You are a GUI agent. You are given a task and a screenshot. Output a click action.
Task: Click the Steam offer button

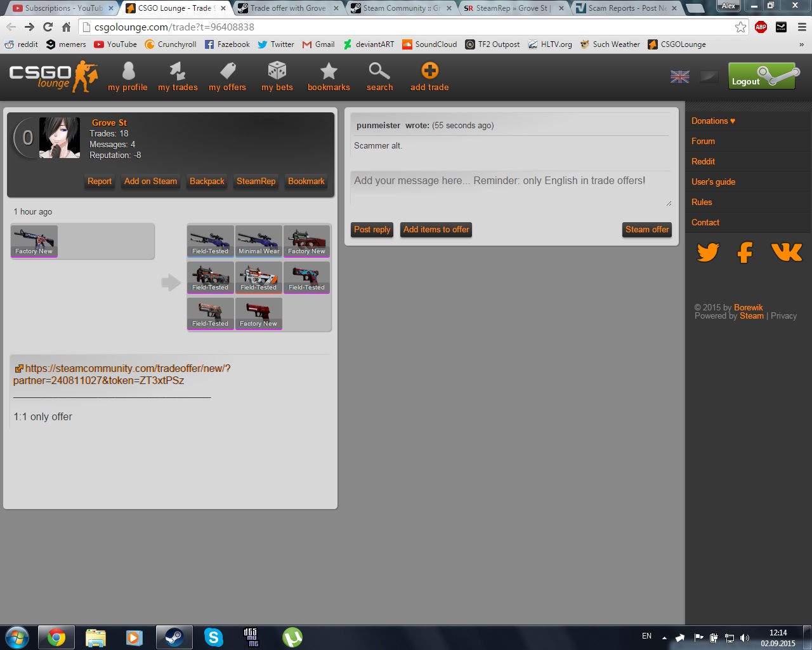646,230
